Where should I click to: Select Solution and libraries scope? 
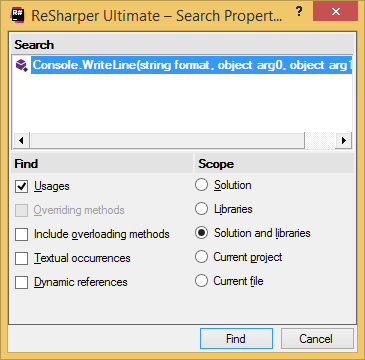(x=201, y=233)
